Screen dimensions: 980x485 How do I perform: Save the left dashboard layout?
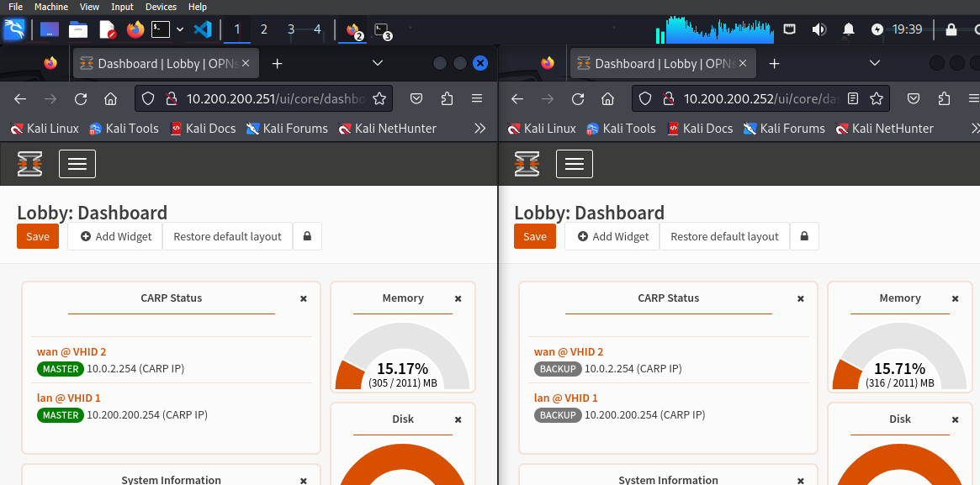point(37,236)
